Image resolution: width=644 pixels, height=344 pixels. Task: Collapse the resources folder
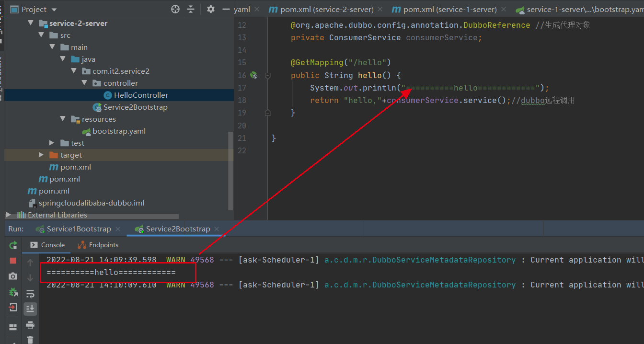point(63,119)
